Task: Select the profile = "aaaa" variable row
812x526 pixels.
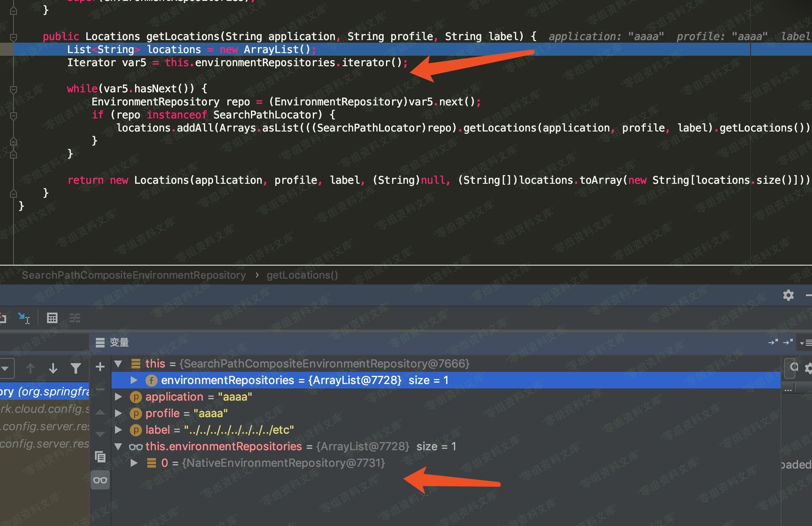Action: pos(186,414)
